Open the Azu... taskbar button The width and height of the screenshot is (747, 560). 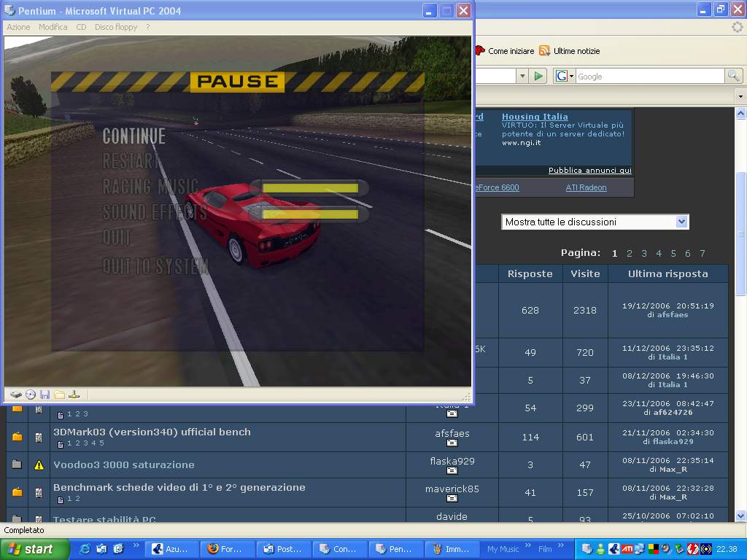point(171,549)
